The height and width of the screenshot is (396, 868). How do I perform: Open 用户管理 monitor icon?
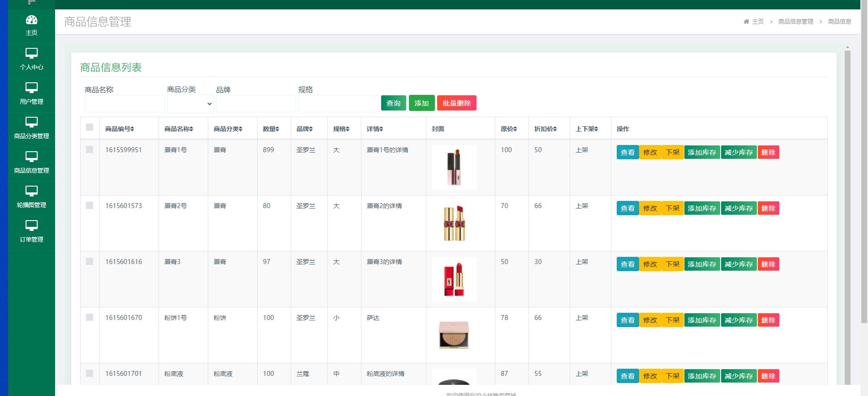point(31,88)
